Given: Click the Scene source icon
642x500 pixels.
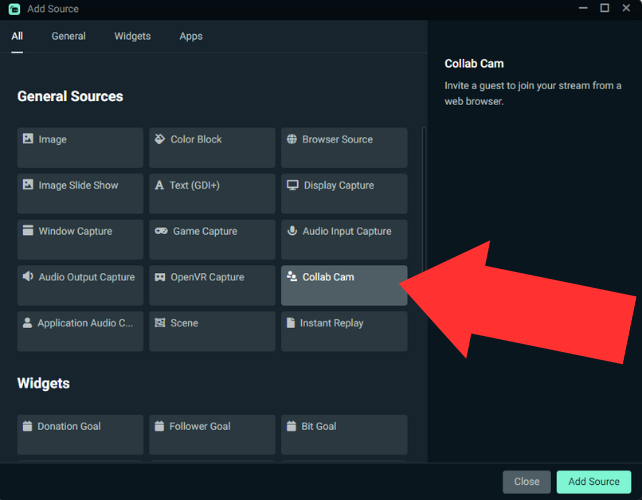Looking at the screenshot, I should point(160,323).
